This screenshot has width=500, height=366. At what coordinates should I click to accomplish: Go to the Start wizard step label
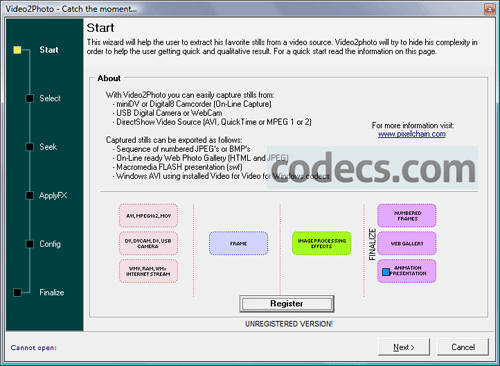49,50
